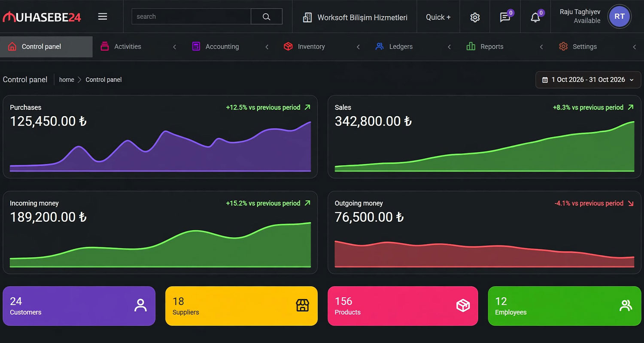This screenshot has height=343, width=644.
Task: Open the date range dropdown
Action: (588, 80)
